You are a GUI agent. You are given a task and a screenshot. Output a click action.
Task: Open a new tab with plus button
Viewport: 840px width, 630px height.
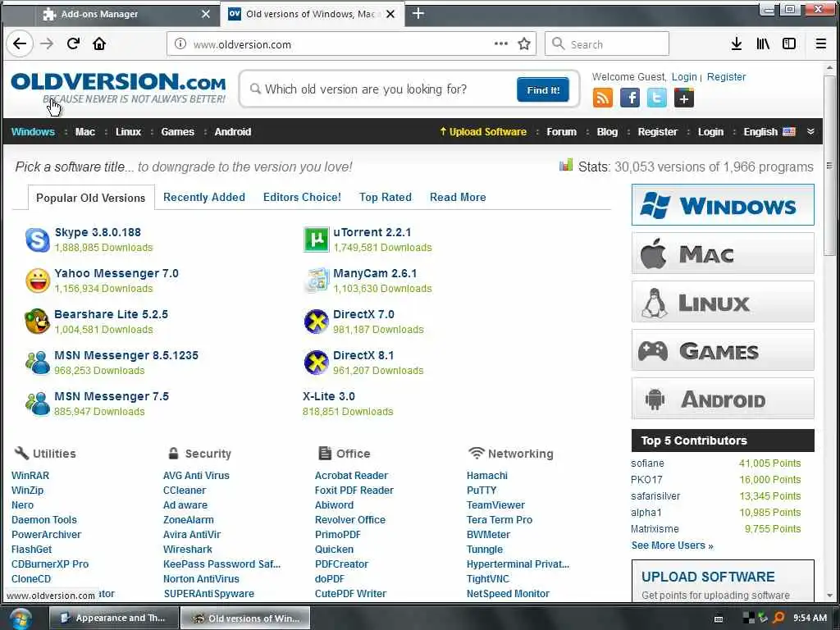pos(418,14)
